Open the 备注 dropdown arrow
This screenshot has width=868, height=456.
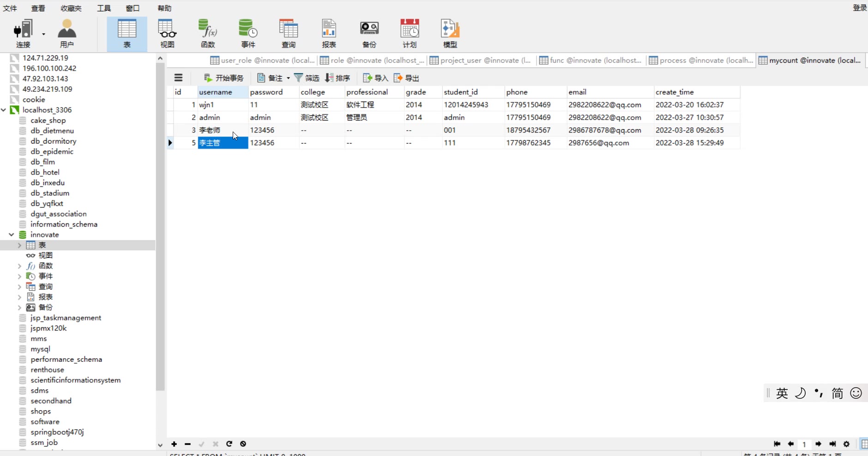[x=288, y=78]
